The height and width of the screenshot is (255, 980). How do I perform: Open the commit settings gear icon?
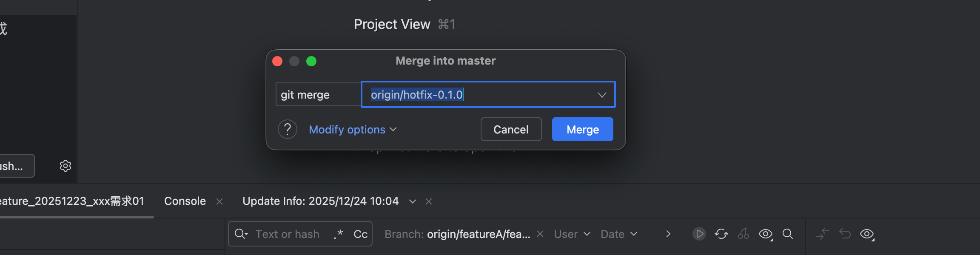tap(65, 166)
